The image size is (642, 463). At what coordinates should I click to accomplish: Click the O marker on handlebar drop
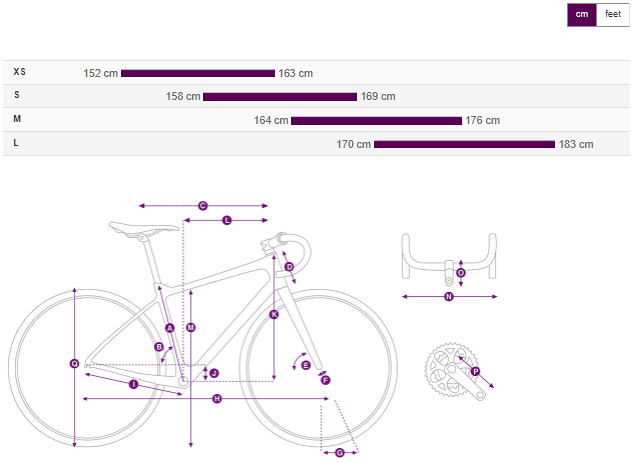pos(461,273)
